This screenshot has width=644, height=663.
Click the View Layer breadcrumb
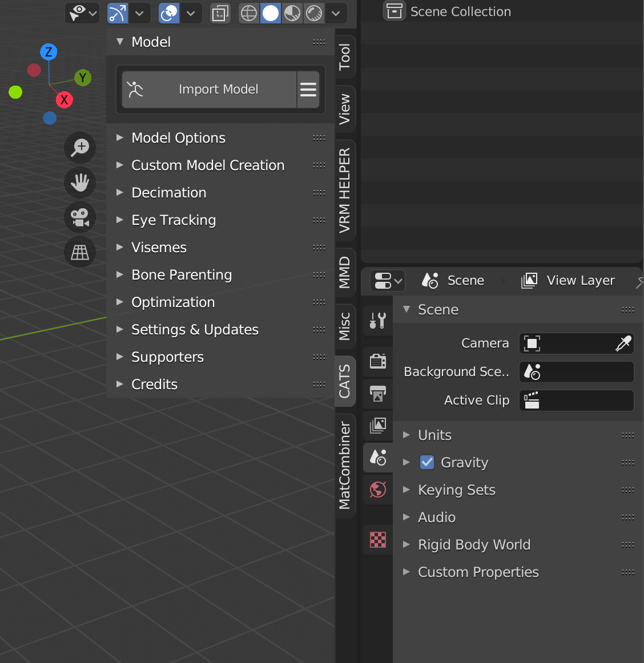[568, 280]
